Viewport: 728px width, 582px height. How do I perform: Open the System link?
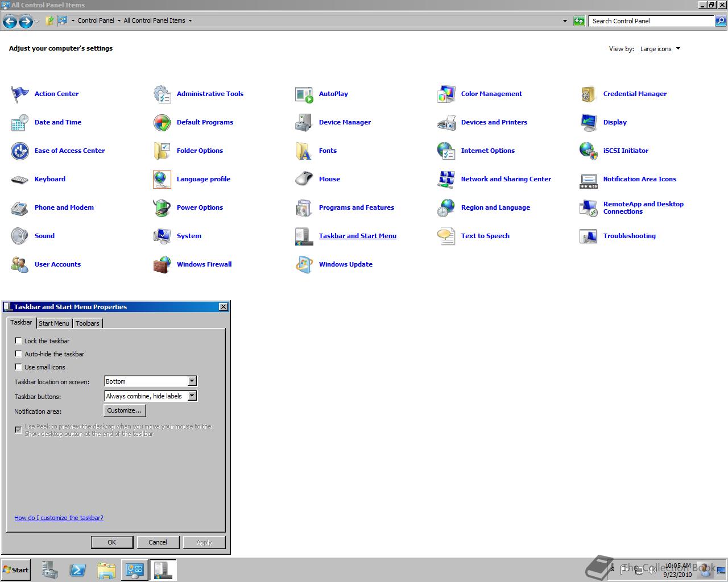189,236
